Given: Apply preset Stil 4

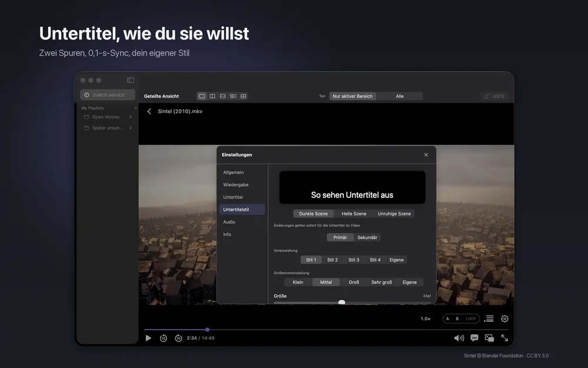Looking at the screenshot, I should (375, 260).
